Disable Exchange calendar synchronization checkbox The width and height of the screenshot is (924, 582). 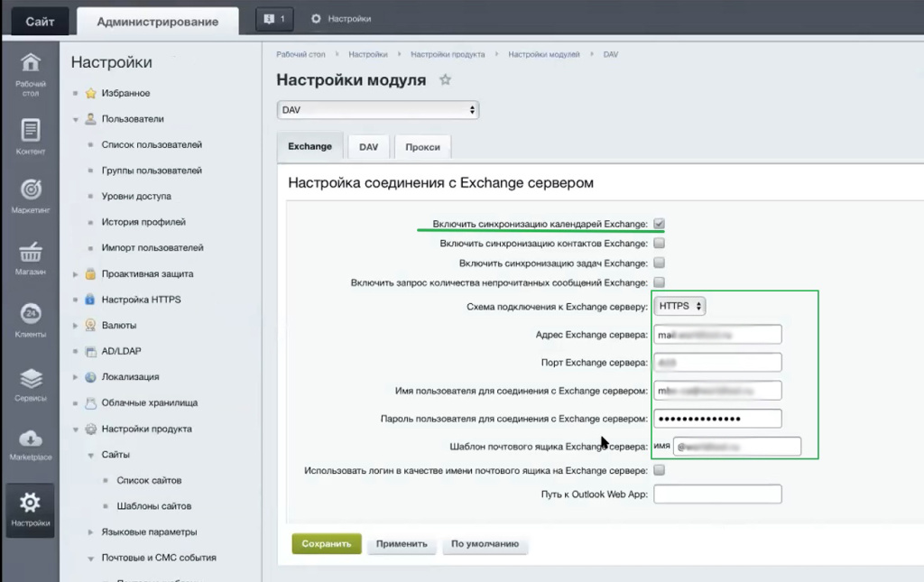[660, 224]
